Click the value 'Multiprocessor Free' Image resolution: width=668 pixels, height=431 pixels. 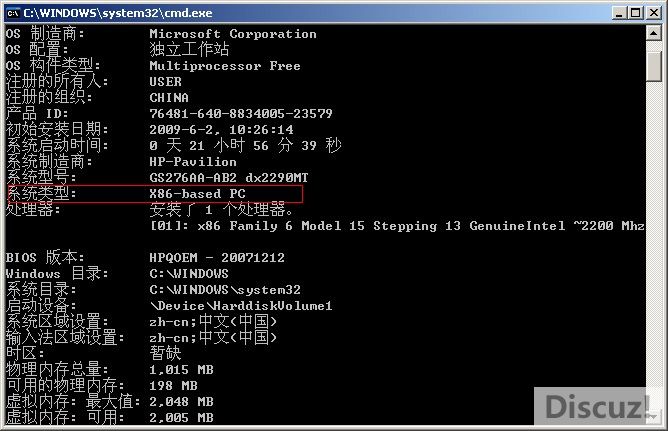[x=225, y=66]
